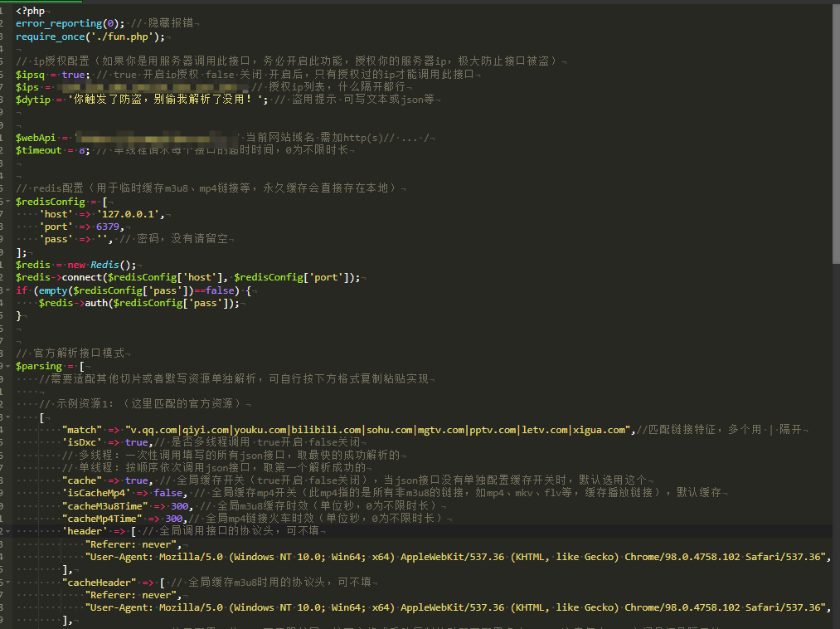The height and width of the screenshot is (629, 840).
Task: Click the true value of $ipsq
Action: [73, 75]
